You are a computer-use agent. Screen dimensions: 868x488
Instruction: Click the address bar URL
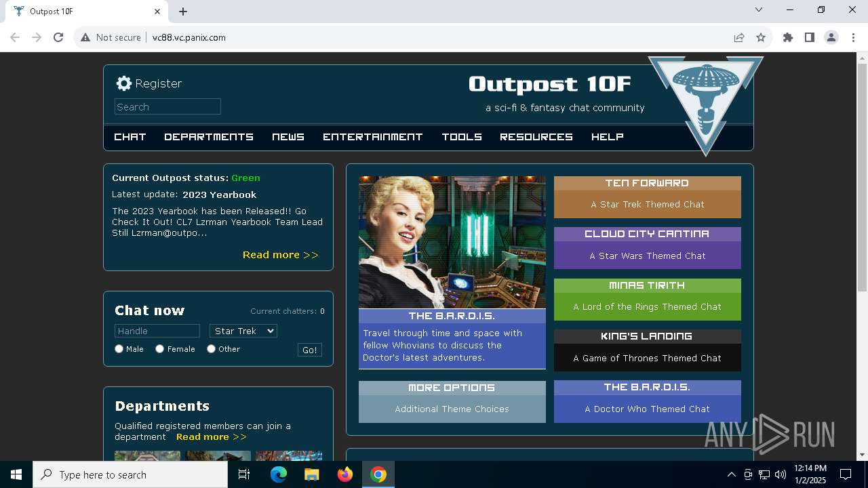coord(189,37)
